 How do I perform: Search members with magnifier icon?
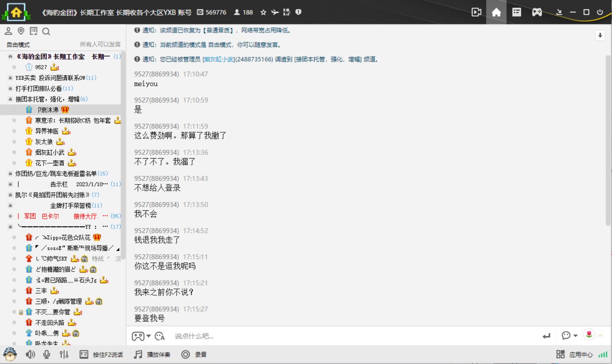tap(46, 31)
